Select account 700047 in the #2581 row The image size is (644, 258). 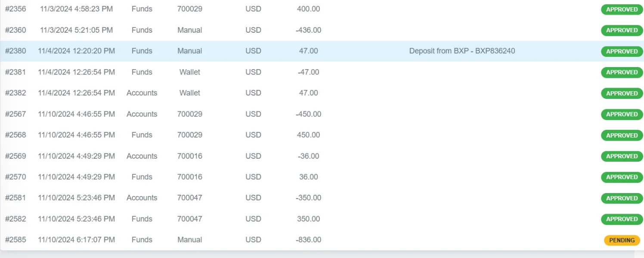pyautogui.click(x=189, y=198)
